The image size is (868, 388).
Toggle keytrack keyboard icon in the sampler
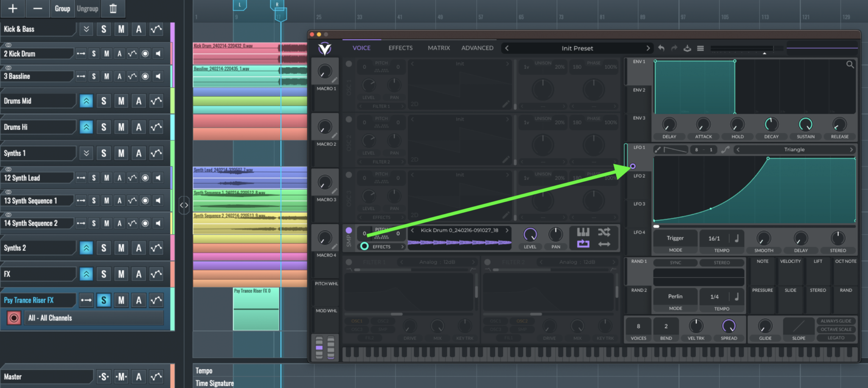[x=583, y=232]
